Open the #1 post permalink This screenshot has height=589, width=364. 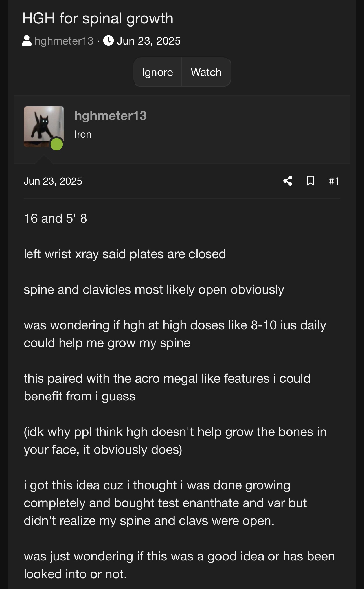(x=334, y=181)
